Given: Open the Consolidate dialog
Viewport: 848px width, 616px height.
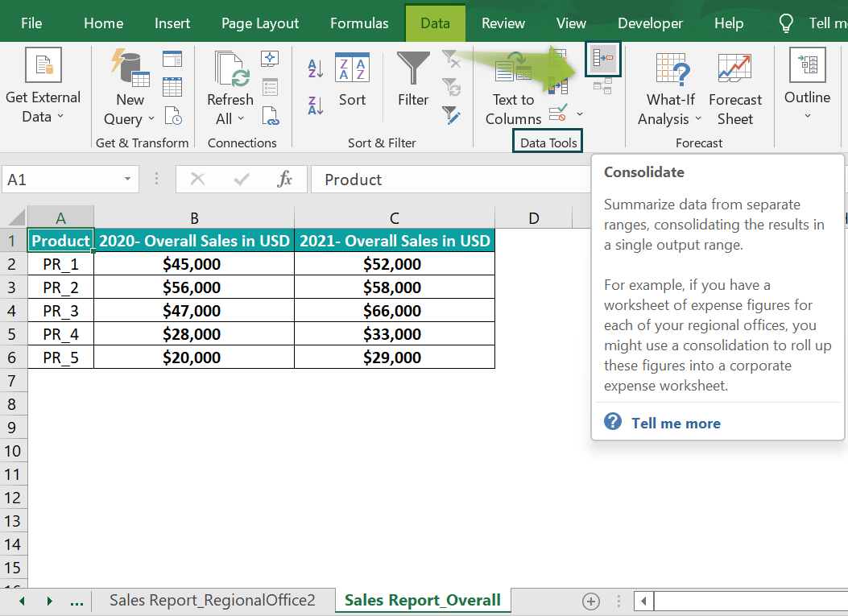Looking at the screenshot, I should pyautogui.click(x=602, y=59).
